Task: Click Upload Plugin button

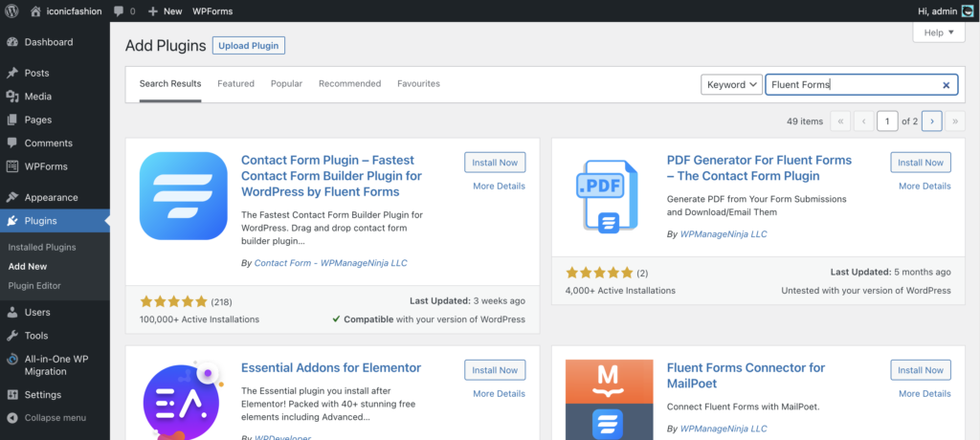Action: click(x=249, y=45)
